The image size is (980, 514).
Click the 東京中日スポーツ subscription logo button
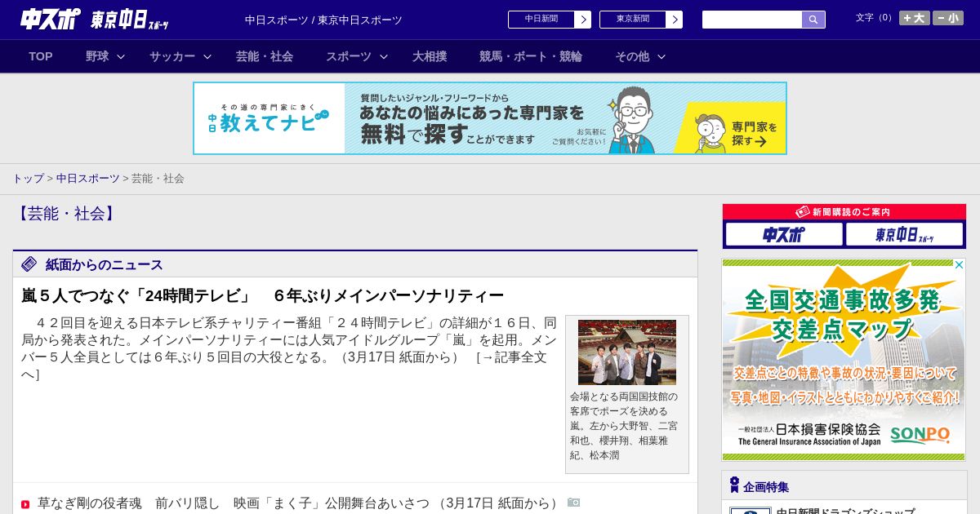[x=905, y=235]
